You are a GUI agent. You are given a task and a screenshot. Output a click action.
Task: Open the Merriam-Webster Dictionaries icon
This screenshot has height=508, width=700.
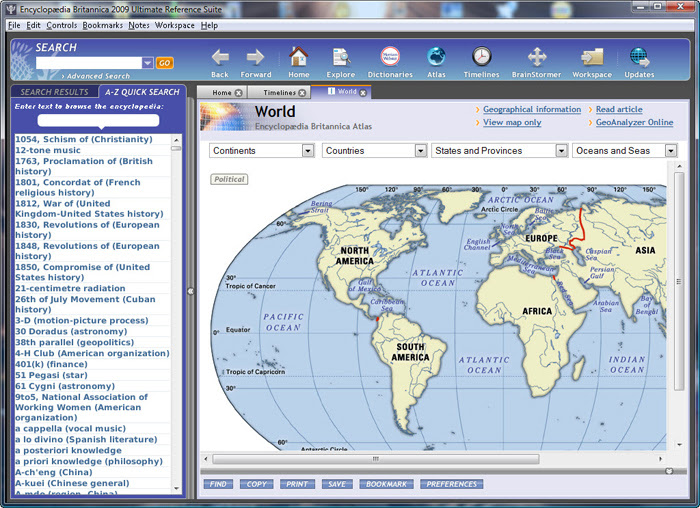pyautogui.click(x=389, y=57)
